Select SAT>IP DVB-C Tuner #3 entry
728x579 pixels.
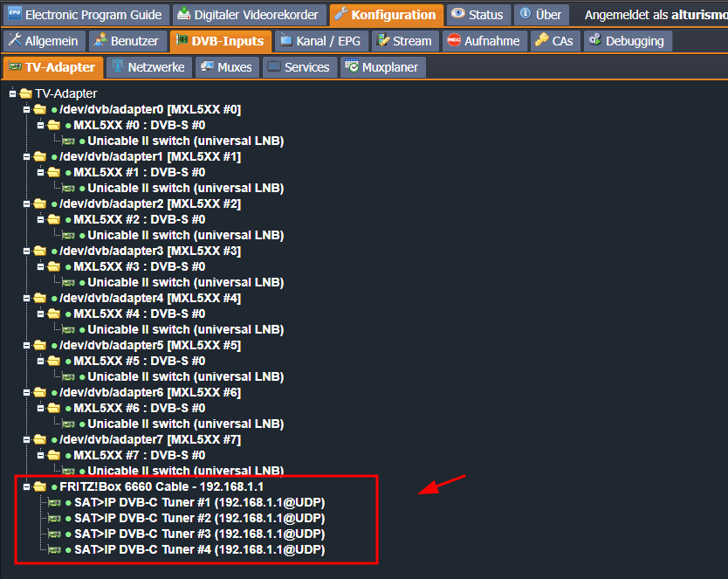click(200, 534)
